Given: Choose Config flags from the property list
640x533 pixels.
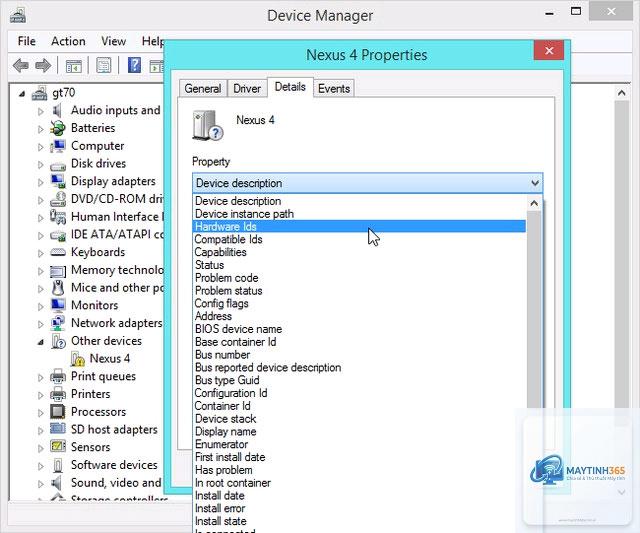Looking at the screenshot, I should tap(359, 303).
